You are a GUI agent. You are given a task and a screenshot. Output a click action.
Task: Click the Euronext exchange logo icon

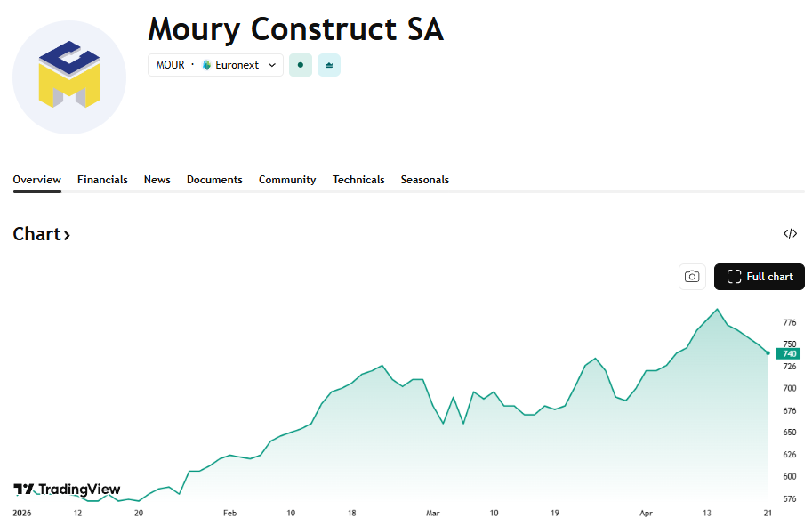click(207, 65)
